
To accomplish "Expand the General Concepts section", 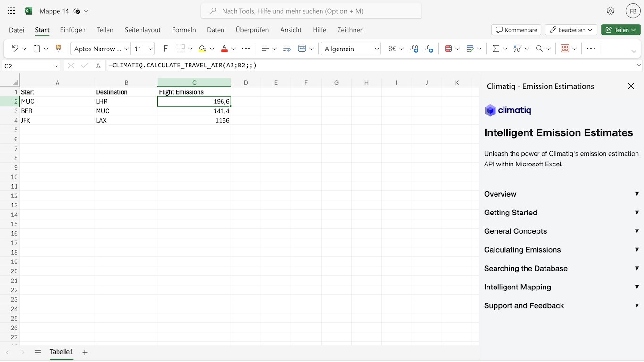I will [561, 231].
